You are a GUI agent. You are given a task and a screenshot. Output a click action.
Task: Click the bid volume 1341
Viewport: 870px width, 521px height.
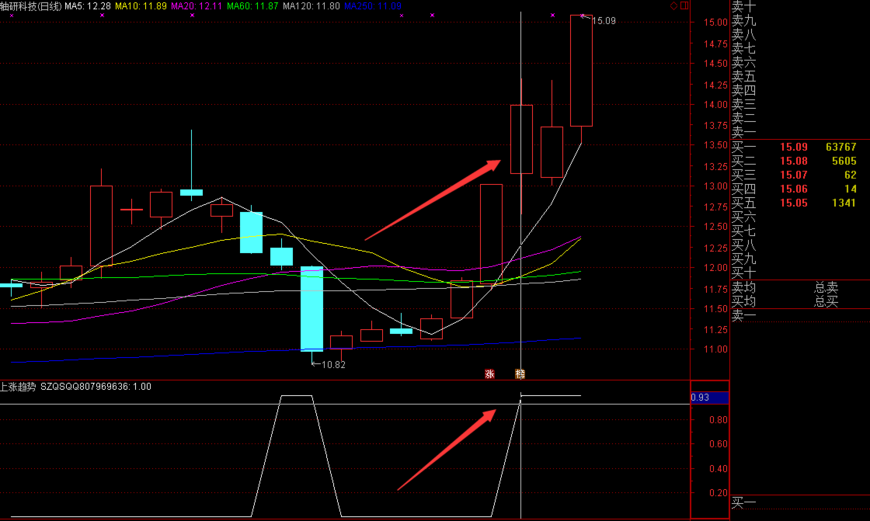point(844,203)
